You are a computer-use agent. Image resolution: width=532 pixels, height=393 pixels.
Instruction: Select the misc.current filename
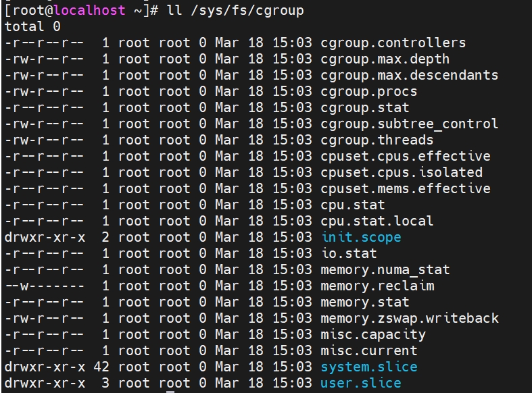click(x=369, y=351)
